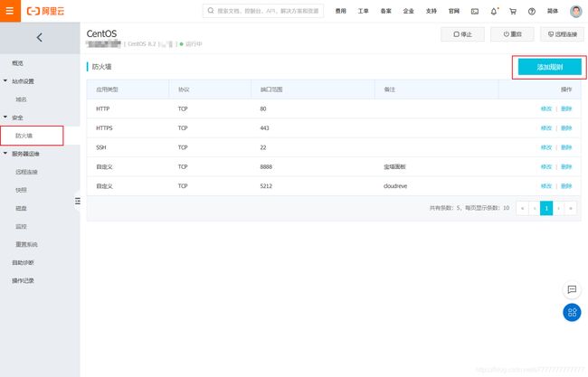Open the 简体 language selector
588x377 pixels.
[553, 11]
